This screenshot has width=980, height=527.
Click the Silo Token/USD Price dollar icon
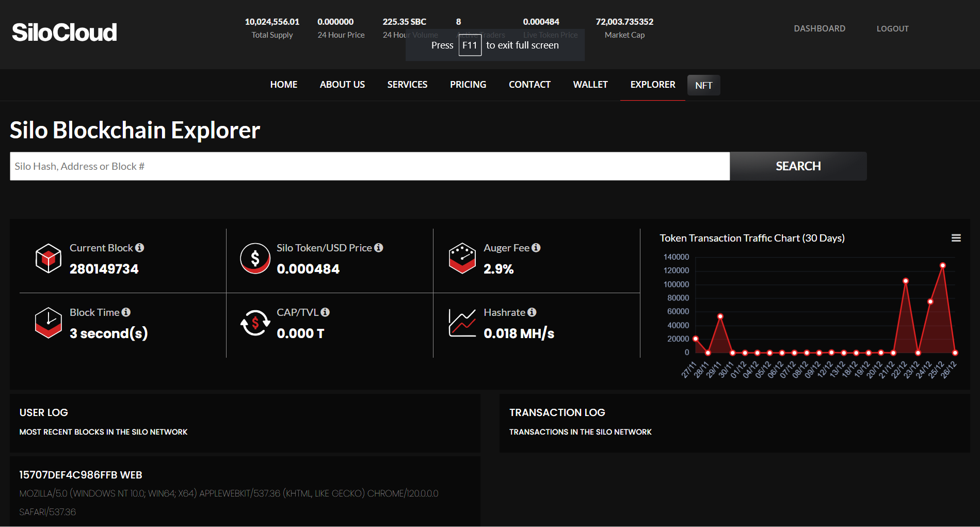pyautogui.click(x=255, y=258)
